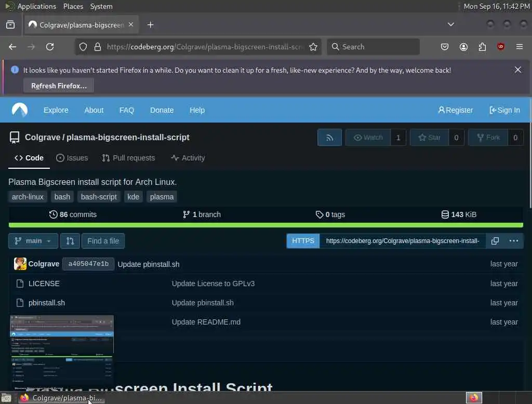The width and height of the screenshot is (532, 404).
Task: Copy the clone URL with the copy icon
Action: (495, 241)
